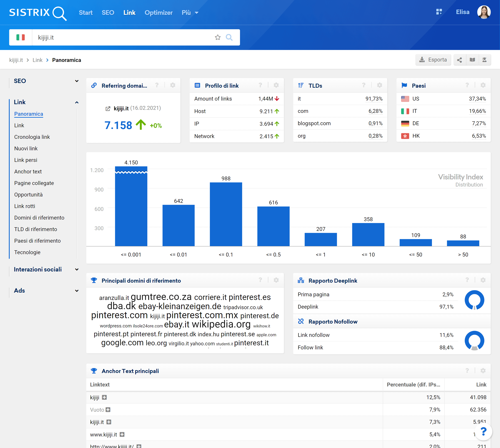Open help for Principali domini di riferimento
Image resolution: width=500 pixels, height=448 pixels.
pos(260,280)
